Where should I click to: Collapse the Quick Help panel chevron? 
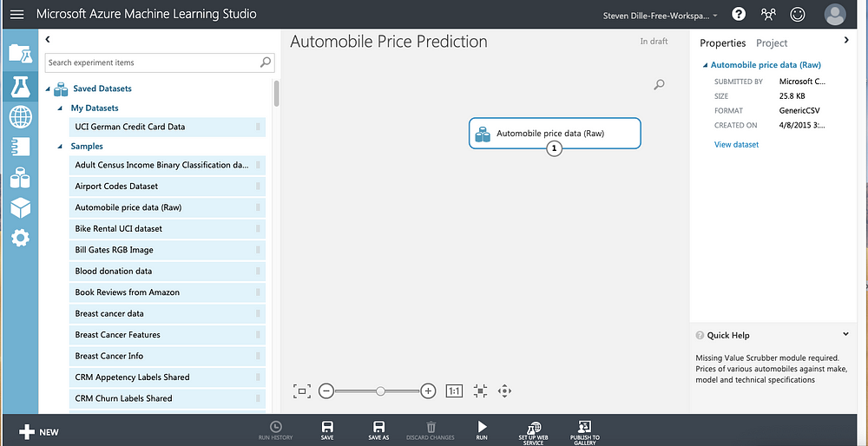[845, 334]
